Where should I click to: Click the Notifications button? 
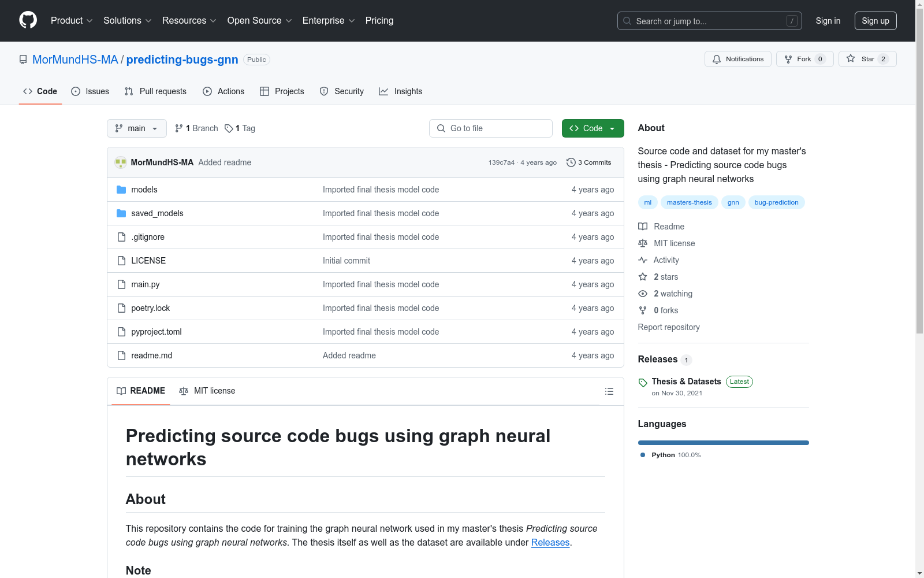(738, 59)
